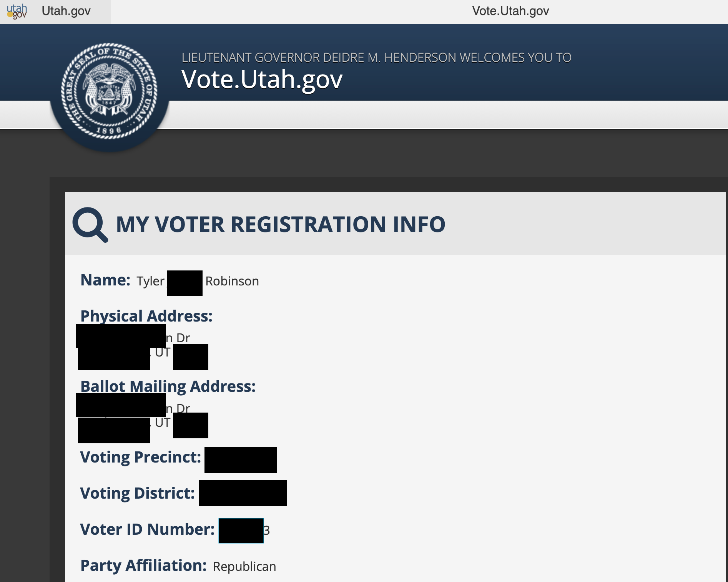Viewport: 728px width, 582px height.
Task: Click the utah.gov logo icon
Action: click(x=17, y=11)
